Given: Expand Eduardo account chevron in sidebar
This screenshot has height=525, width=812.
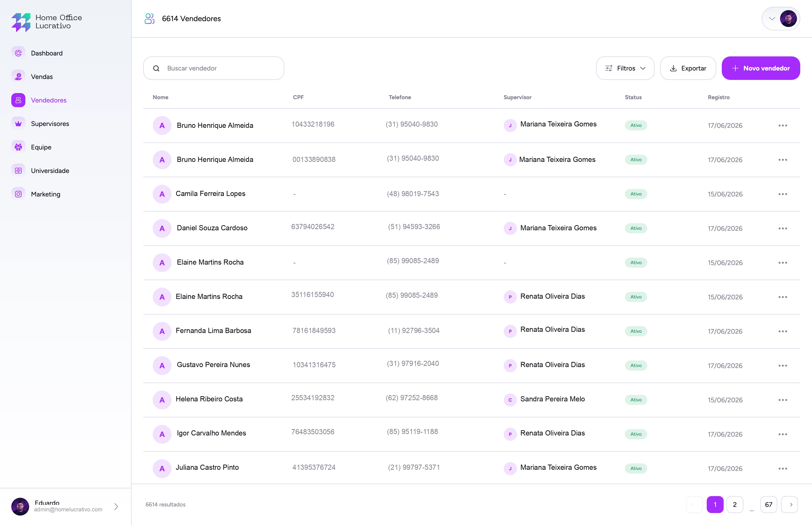Looking at the screenshot, I should (x=116, y=507).
